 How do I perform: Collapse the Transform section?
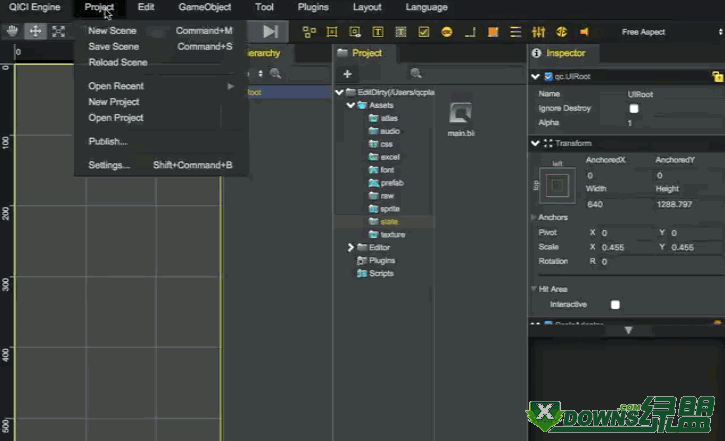coord(535,143)
